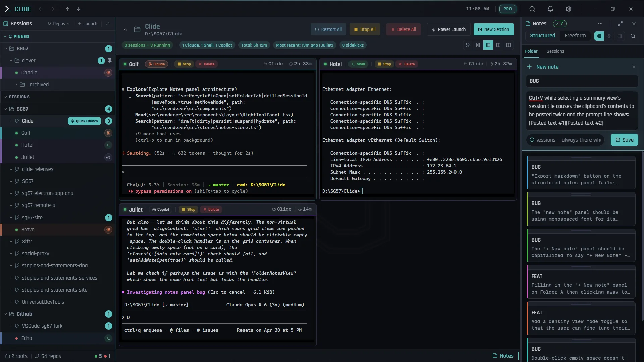Viewport: 644px width, 362px height.
Task: Select the Juliet session in the sidebar
Action: 58,157
